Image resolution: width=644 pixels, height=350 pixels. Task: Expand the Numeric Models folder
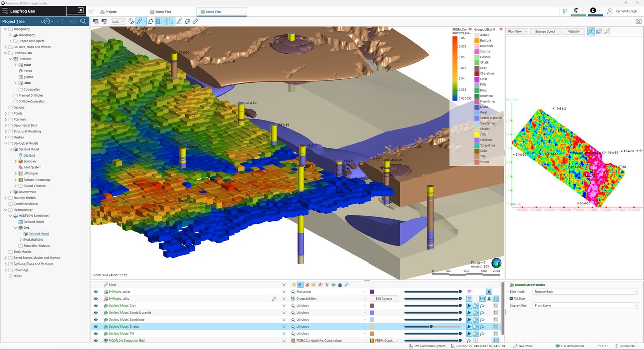(x=6, y=198)
